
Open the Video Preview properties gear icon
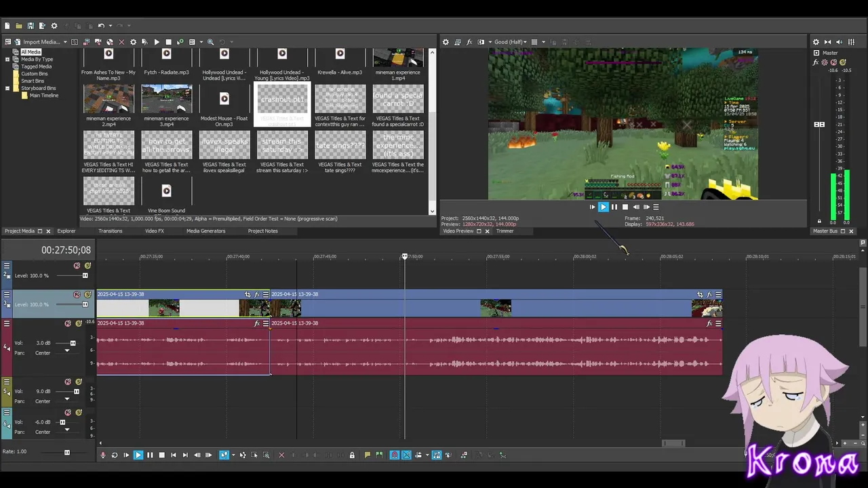[x=446, y=42]
